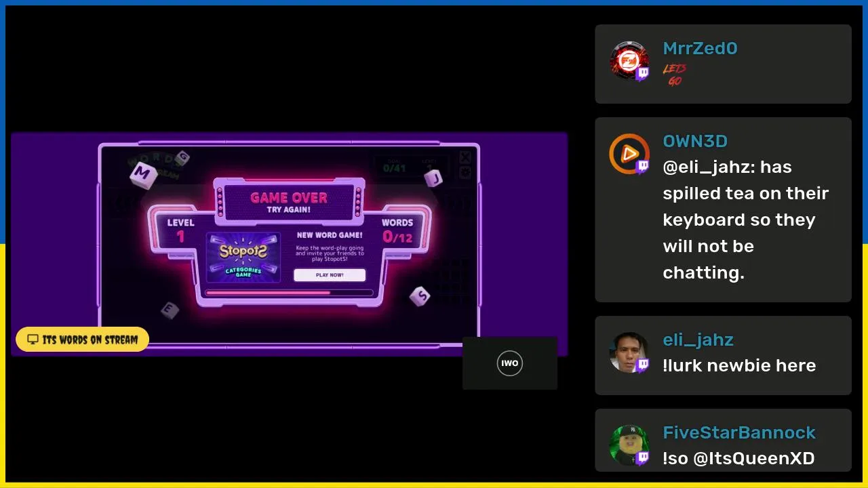Close the game with the dimmed X icon
The width and height of the screenshot is (868, 488).
(x=465, y=158)
